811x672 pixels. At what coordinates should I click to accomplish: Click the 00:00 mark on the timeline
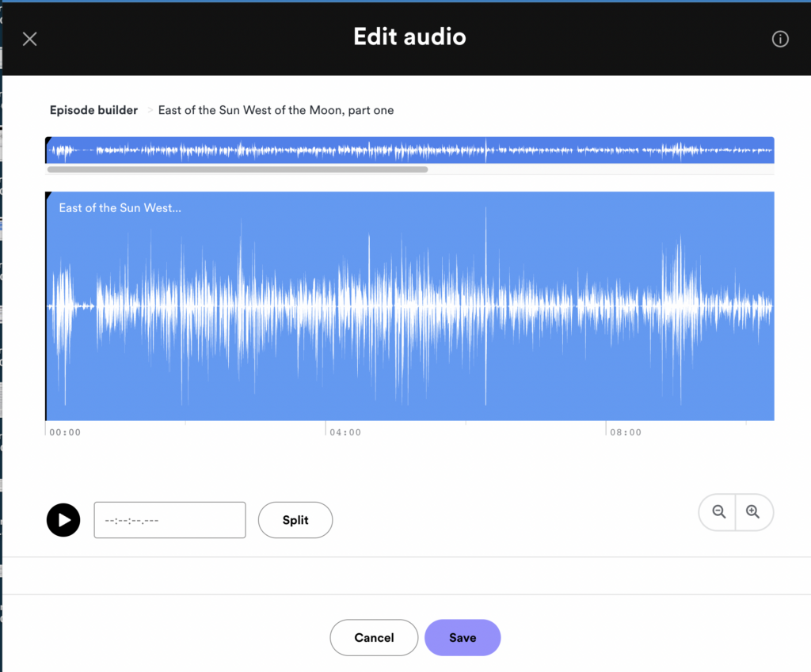click(x=64, y=432)
